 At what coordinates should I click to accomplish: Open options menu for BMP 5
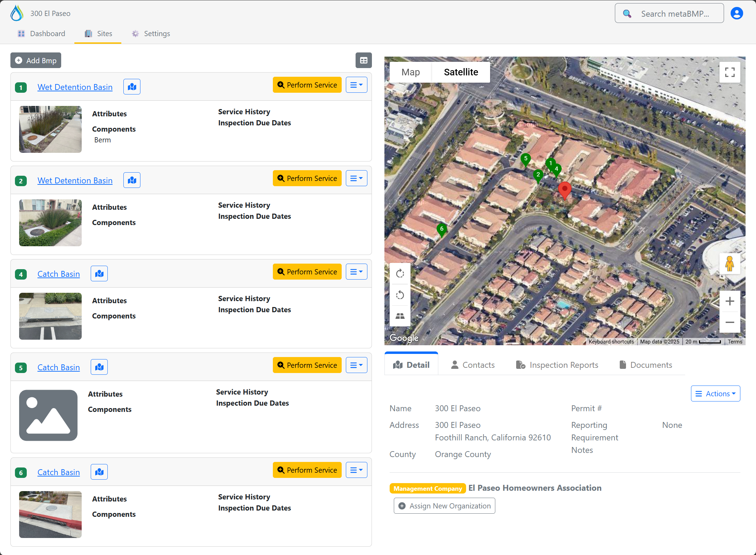356,365
